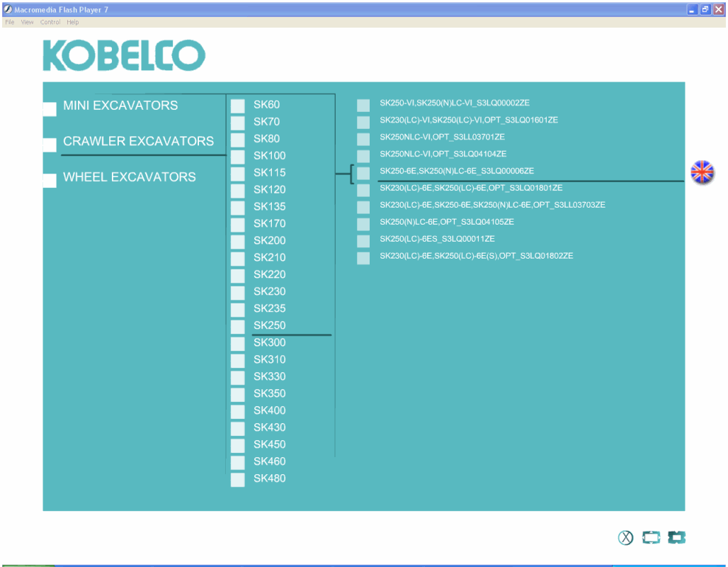Choose model SK210

click(269, 257)
